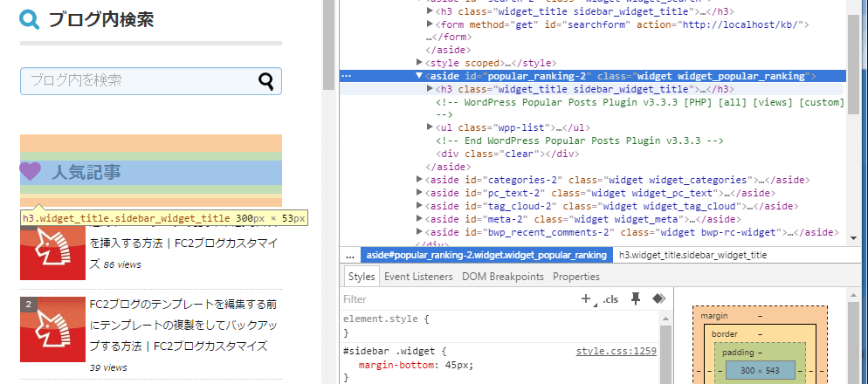868x384 pixels.
Task: Switch to the Event Listeners tab
Action: (x=418, y=277)
